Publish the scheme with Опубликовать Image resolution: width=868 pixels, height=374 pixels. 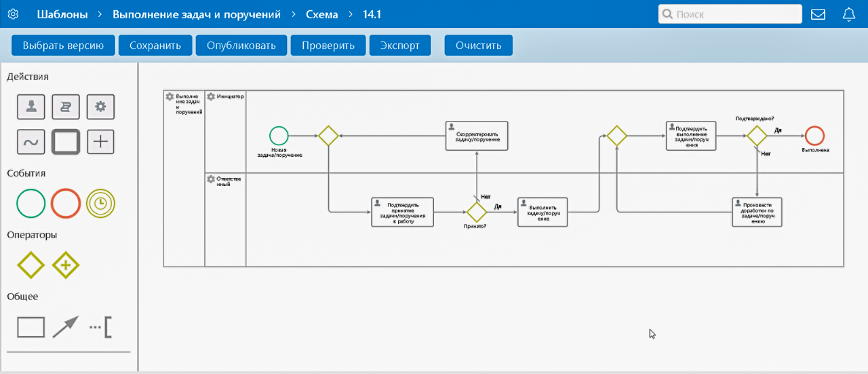coord(241,45)
